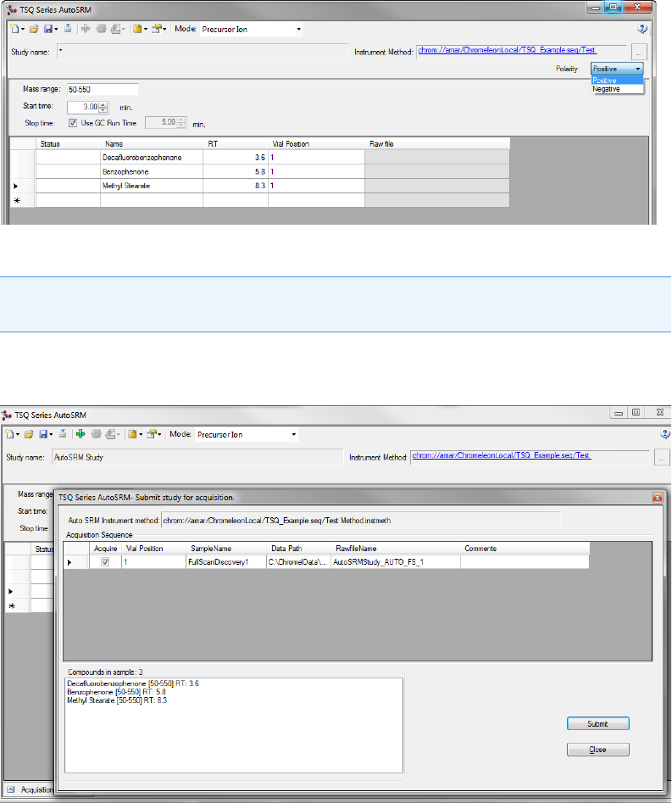The image size is (672, 803).
Task: Open Instrument Method link in Polarity window
Action: tap(507, 50)
